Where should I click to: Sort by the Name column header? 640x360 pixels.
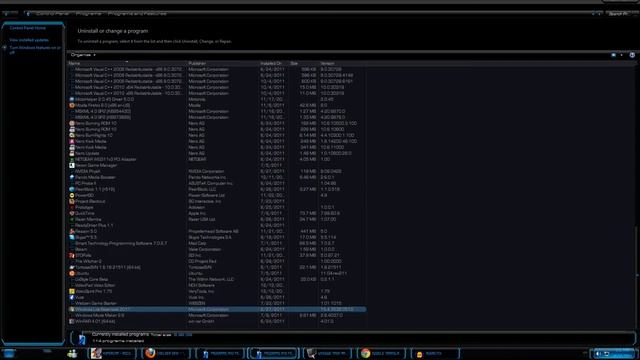pyautogui.click(x=127, y=63)
